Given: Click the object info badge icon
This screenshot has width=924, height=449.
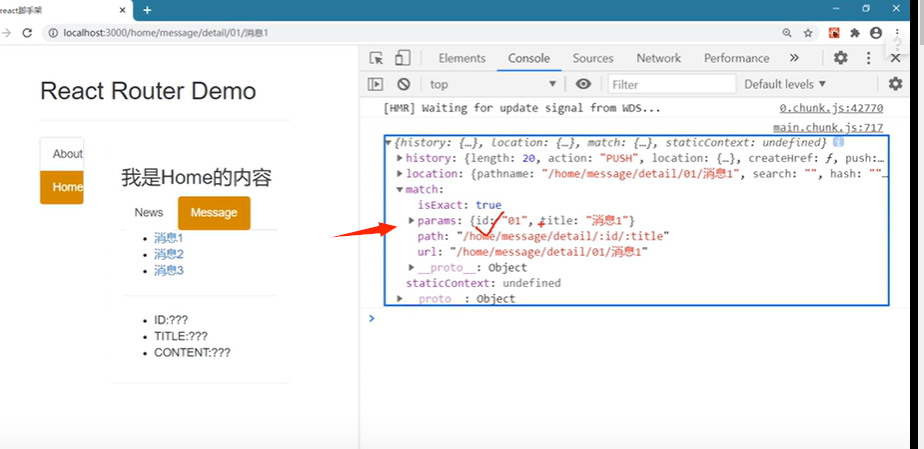Looking at the screenshot, I should (839, 142).
